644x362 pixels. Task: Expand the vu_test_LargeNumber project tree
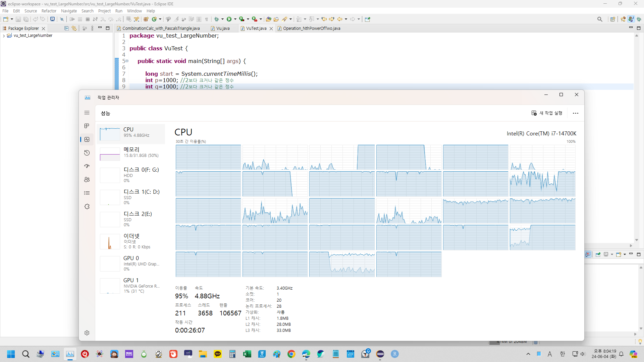point(4,36)
